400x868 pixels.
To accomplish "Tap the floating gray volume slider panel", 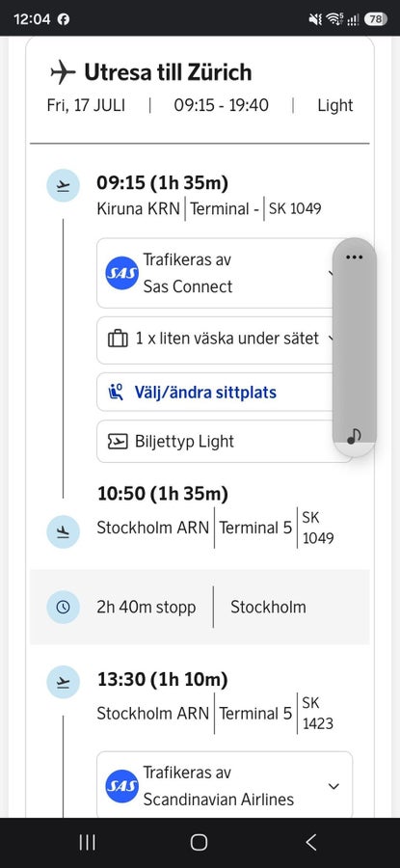I will click(354, 347).
